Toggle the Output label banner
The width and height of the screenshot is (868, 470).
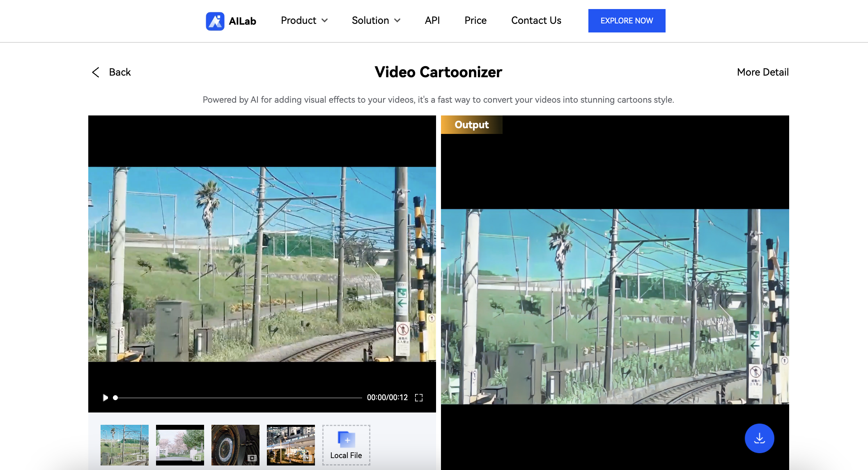[x=471, y=124]
